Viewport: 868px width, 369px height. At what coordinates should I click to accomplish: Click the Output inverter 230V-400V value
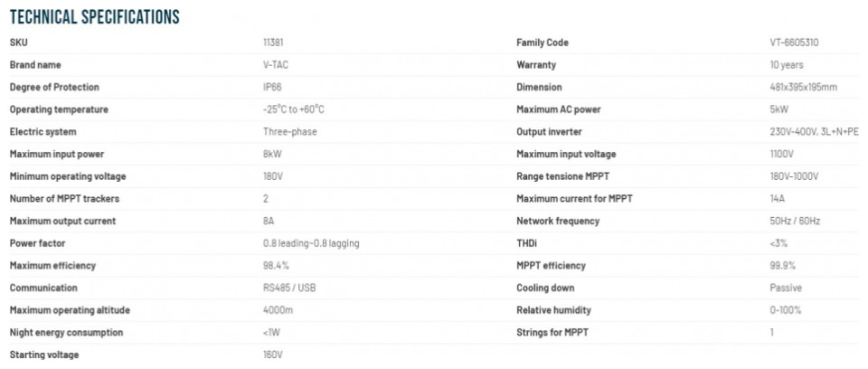[814, 132]
